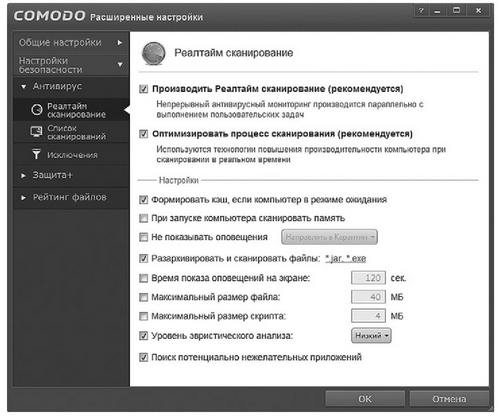Viewport: 502px width, 419px height.
Task: Expand the Защита+ tree section
Action: 23,175
